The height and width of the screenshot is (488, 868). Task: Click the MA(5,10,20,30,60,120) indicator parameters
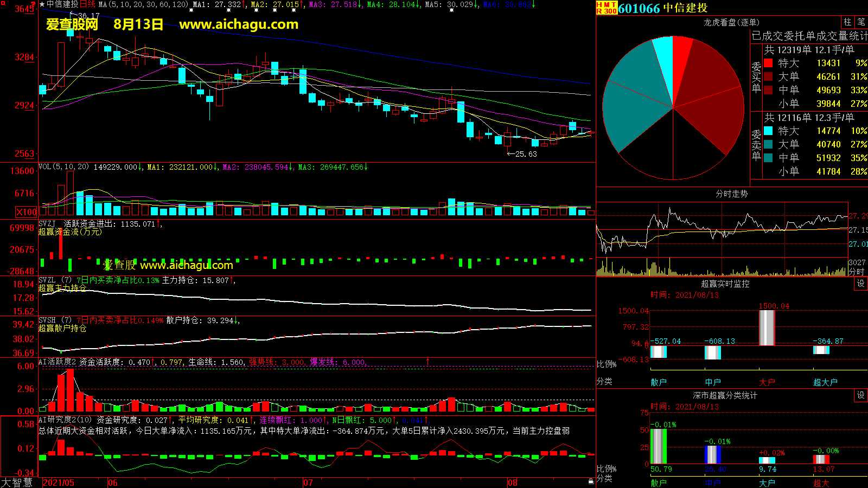(143, 4)
